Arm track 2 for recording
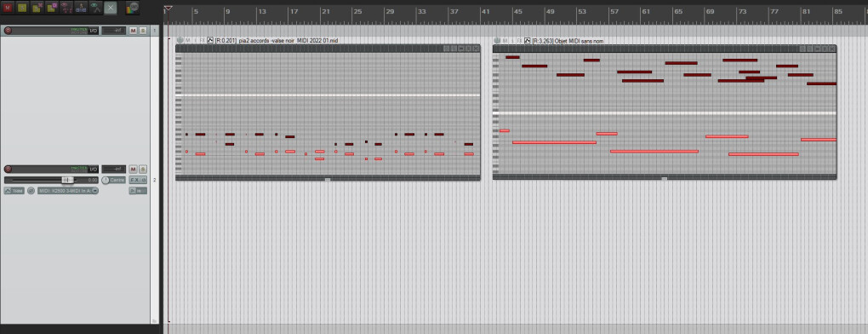Viewport: 868px width, 334px height. [8, 169]
